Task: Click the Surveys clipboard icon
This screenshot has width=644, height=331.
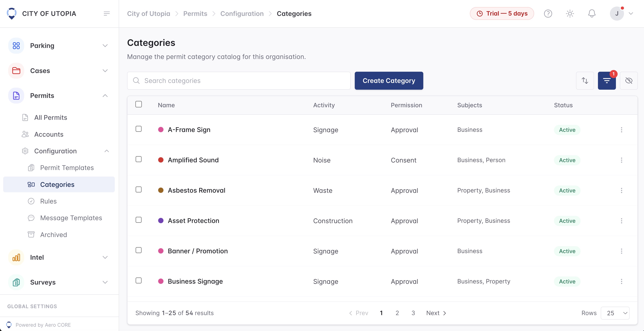Action: pos(16,283)
